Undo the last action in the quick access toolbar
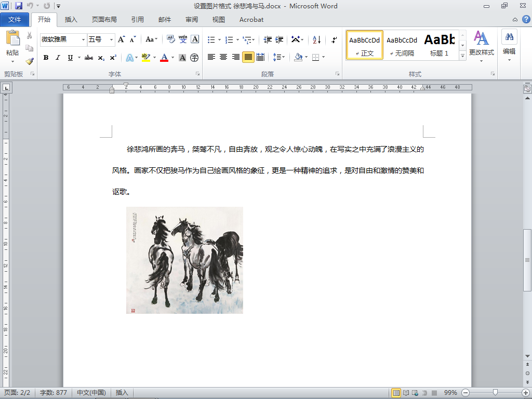 [30, 5]
